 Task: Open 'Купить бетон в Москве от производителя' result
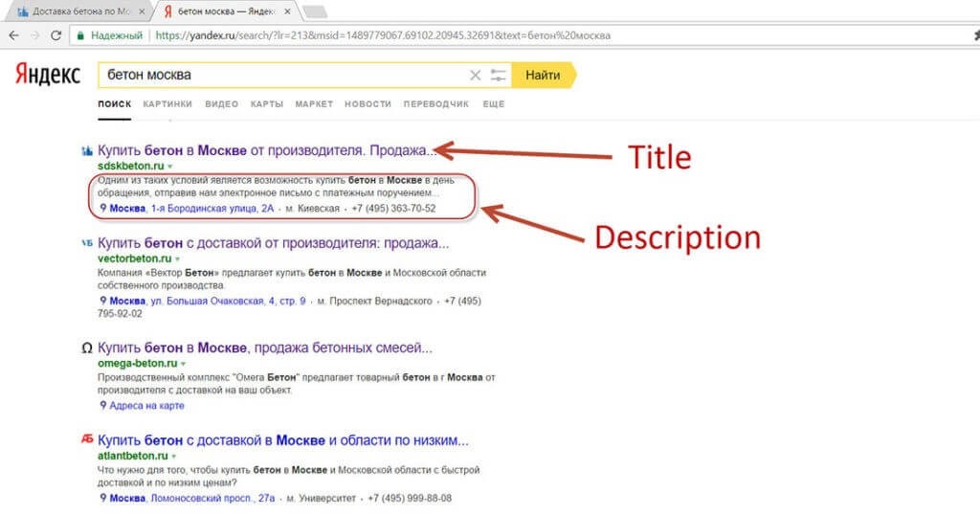point(267,150)
